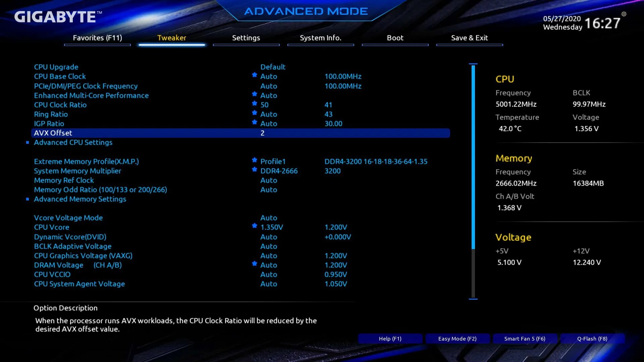Select CPU Upgrade dropdown

pos(273,67)
